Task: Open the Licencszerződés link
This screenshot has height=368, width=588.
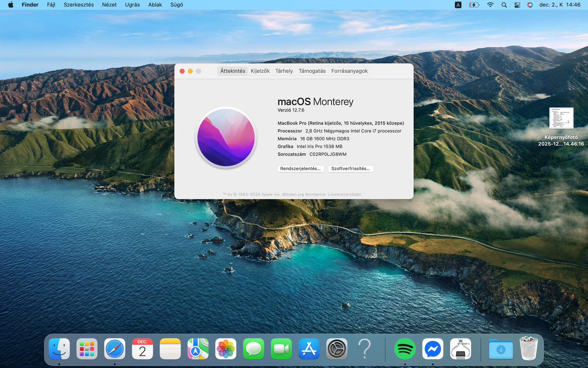Action: click(x=344, y=194)
